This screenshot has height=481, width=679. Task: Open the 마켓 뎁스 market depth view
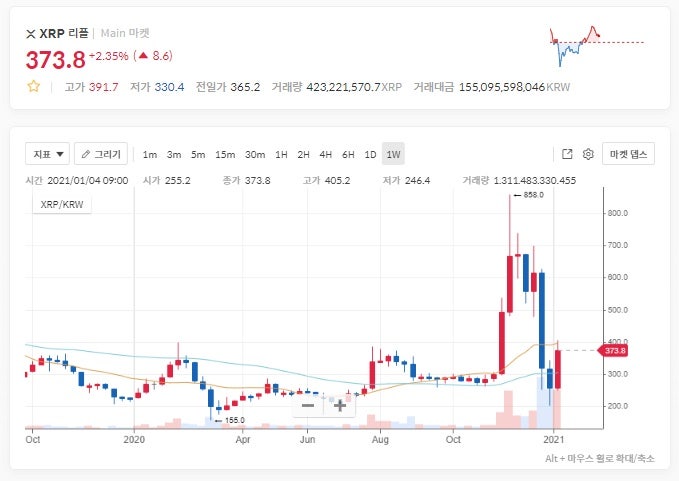pyautogui.click(x=628, y=154)
